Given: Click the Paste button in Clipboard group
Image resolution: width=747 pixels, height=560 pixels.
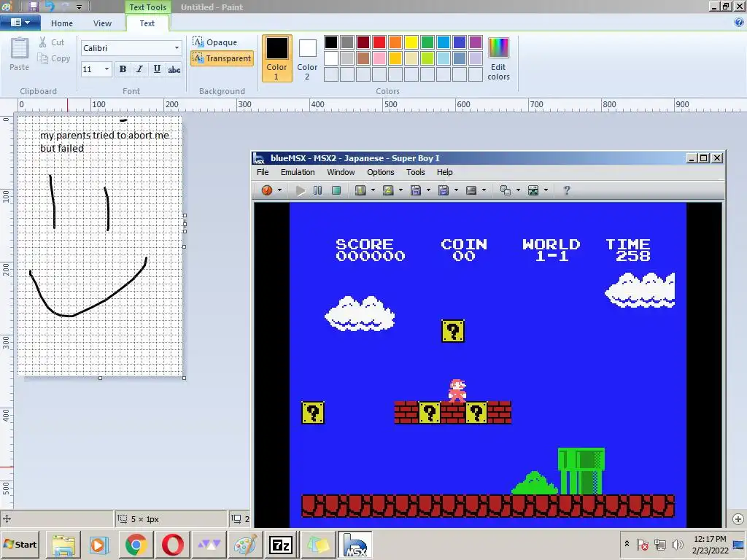Looking at the screenshot, I should pyautogui.click(x=20, y=54).
